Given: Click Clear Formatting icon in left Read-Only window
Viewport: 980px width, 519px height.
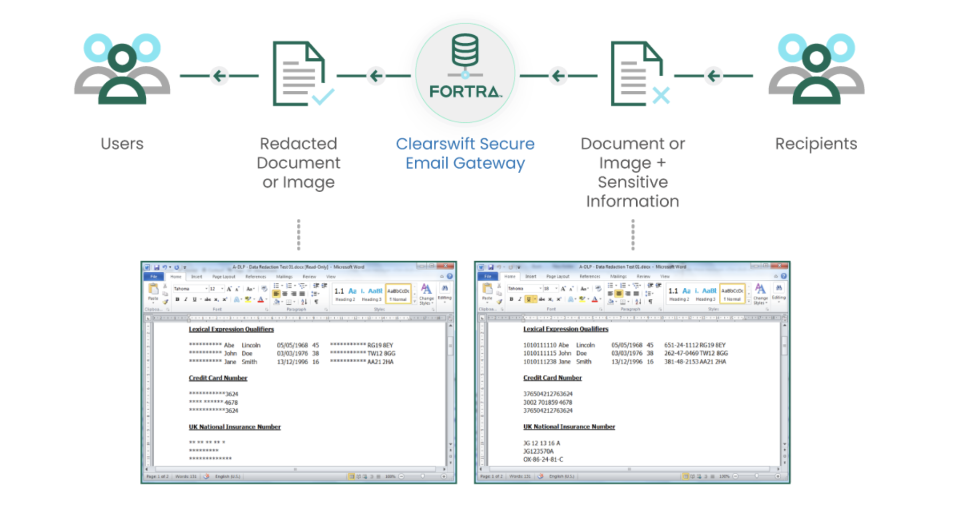Looking at the screenshot, I should point(264,289).
